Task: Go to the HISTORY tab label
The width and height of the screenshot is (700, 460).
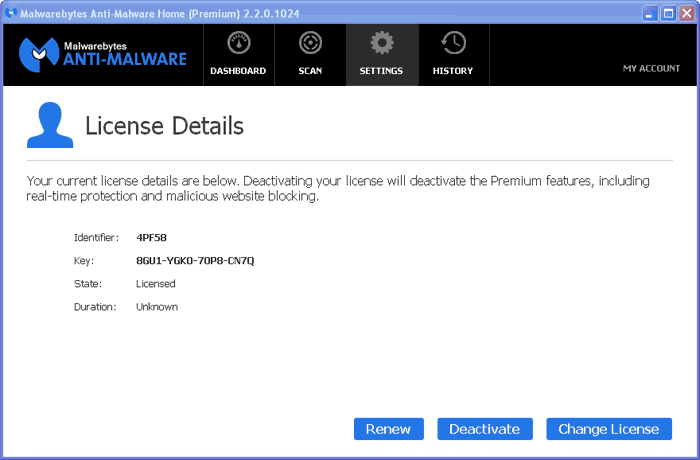Action: click(x=453, y=71)
